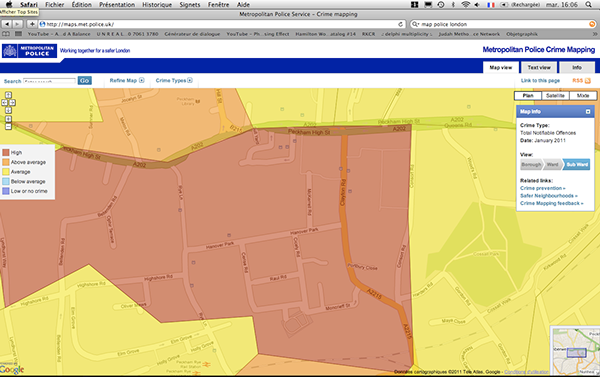
Task: Click the overview minimap thumbnail
Action: tap(575, 351)
